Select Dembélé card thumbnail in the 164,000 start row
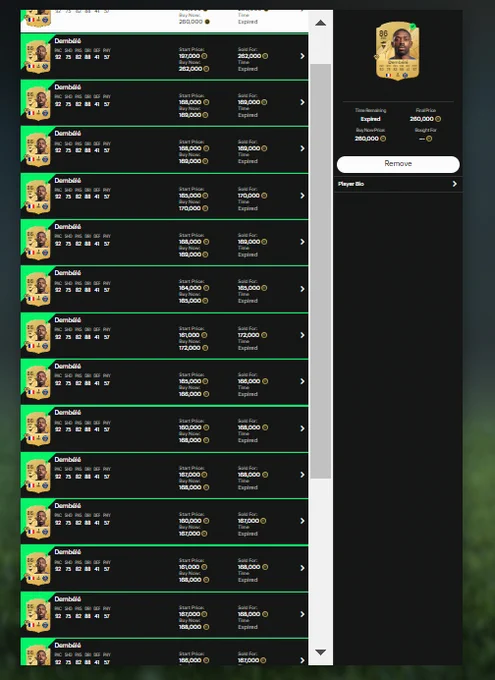The image size is (495, 680). (38, 290)
